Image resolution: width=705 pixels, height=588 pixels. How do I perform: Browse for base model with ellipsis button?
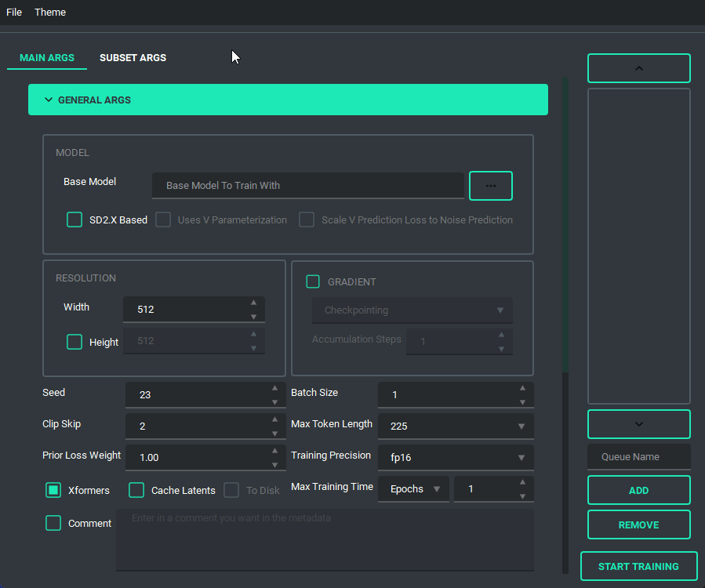pos(491,186)
